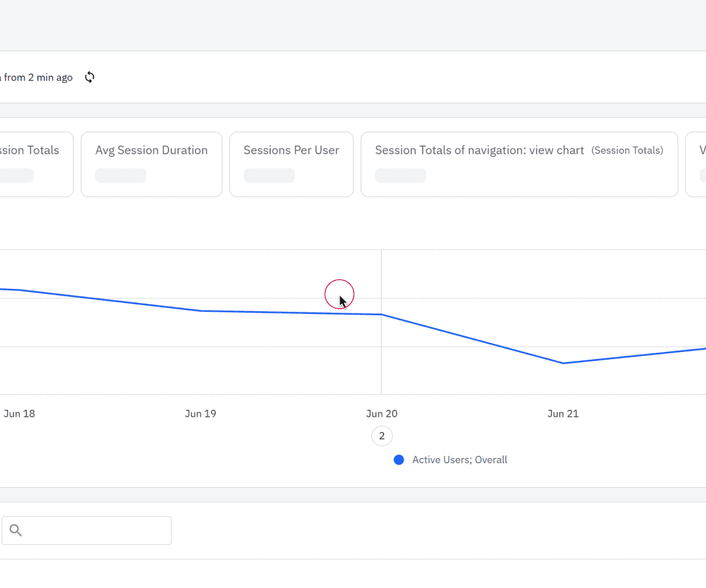706x588 pixels.
Task: Click the Jun 21 axis label
Action: click(x=563, y=414)
